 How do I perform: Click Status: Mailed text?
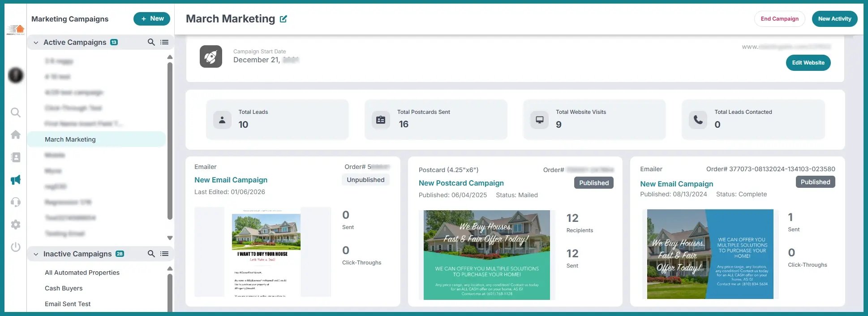click(x=517, y=195)
